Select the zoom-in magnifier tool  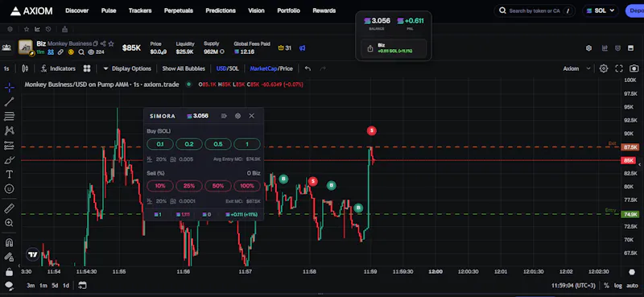tap(9, 223)
